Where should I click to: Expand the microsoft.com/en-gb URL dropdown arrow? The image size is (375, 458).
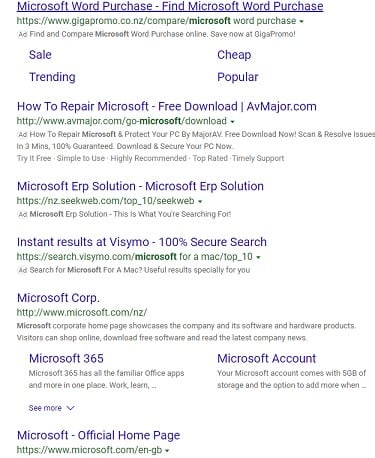[x=167, y=450]
